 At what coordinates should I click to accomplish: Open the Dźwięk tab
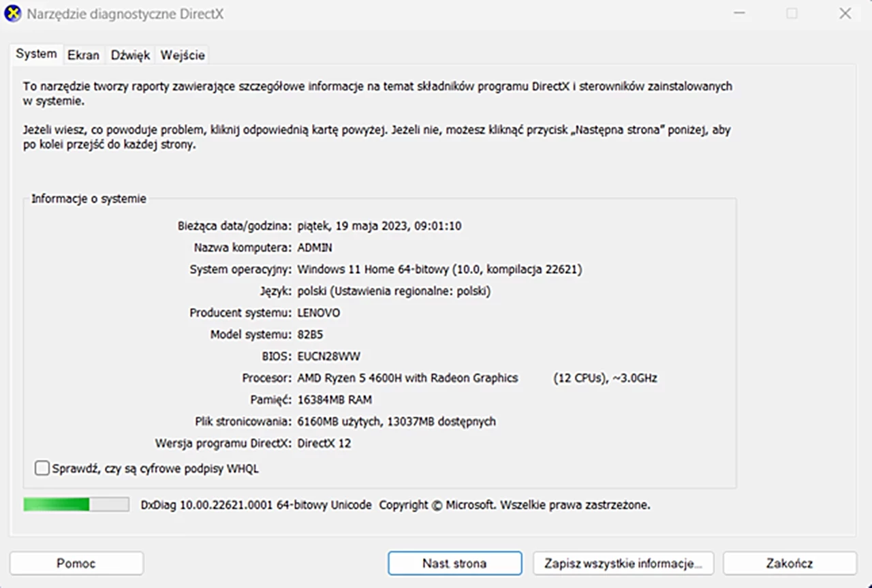click(130, 56)
